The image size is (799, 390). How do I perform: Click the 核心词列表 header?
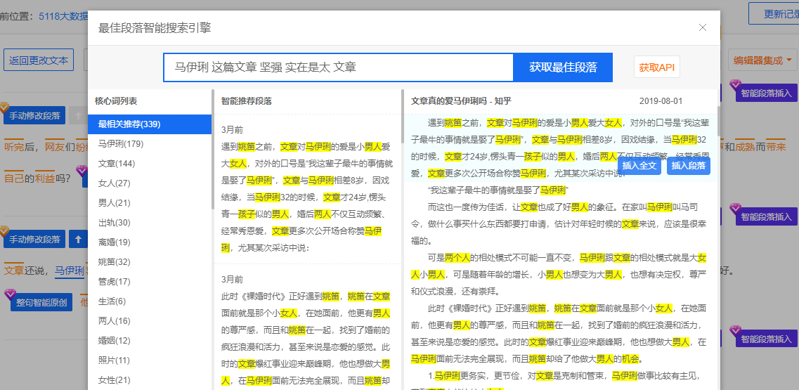(115, 101)
